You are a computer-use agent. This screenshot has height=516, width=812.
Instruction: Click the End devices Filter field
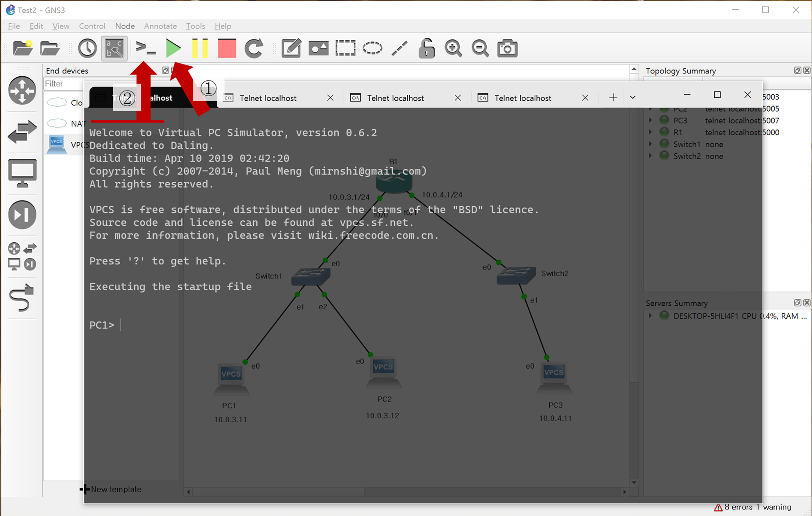[64, 84]
